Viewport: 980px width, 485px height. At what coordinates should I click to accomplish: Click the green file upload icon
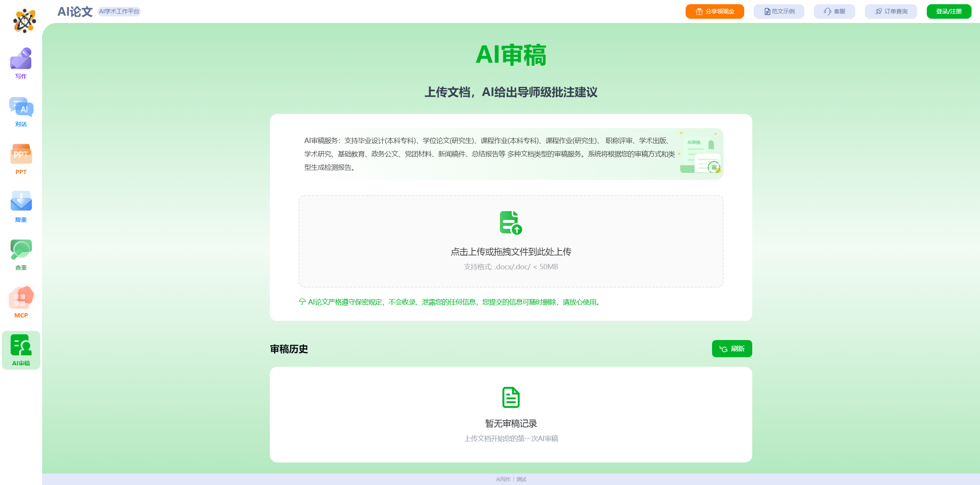point(511,223)
